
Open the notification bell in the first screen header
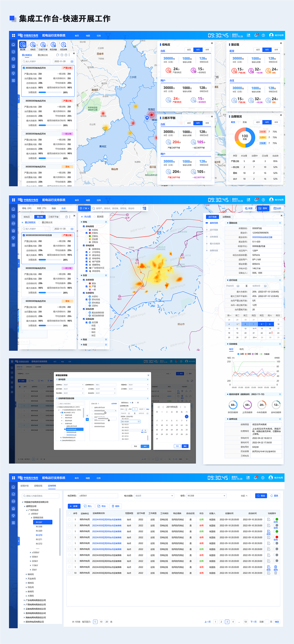[256, 35]
